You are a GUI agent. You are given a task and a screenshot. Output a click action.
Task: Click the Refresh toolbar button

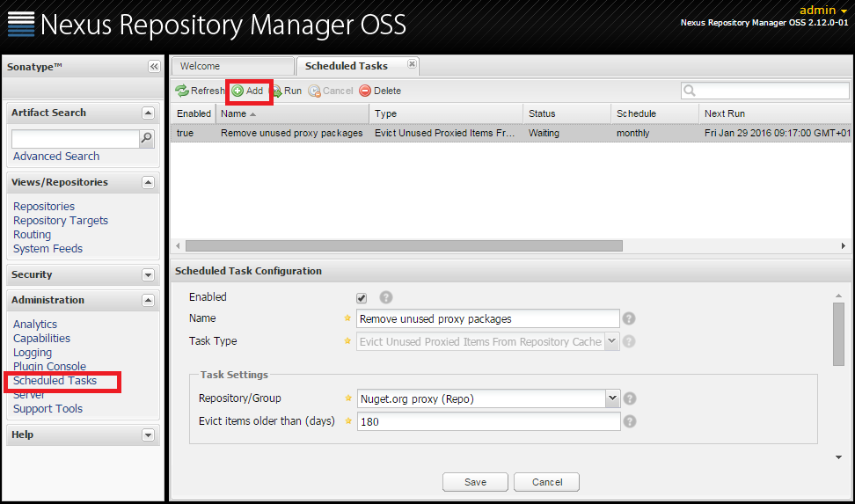point(199,91)
